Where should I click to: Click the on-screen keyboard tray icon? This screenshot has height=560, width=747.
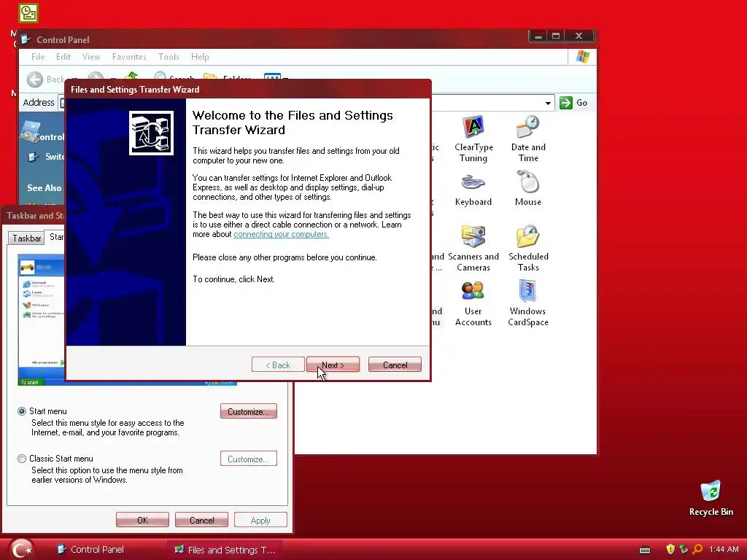645,550
